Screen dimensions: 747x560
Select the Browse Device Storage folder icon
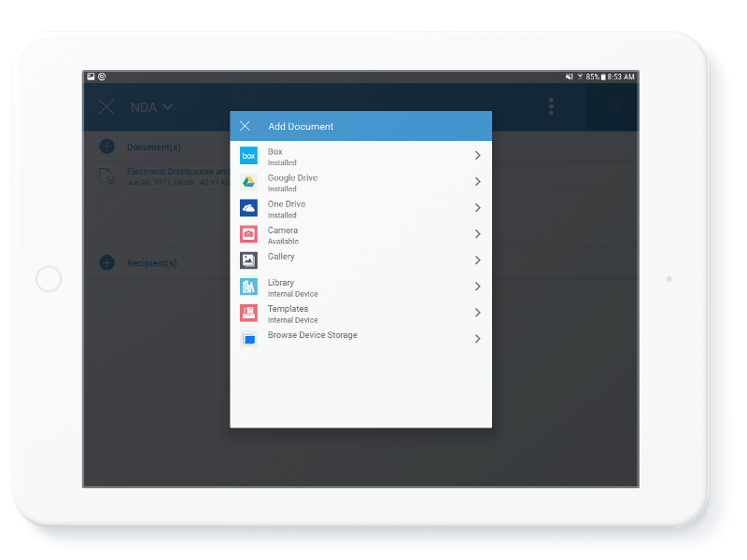click(248, 339)
